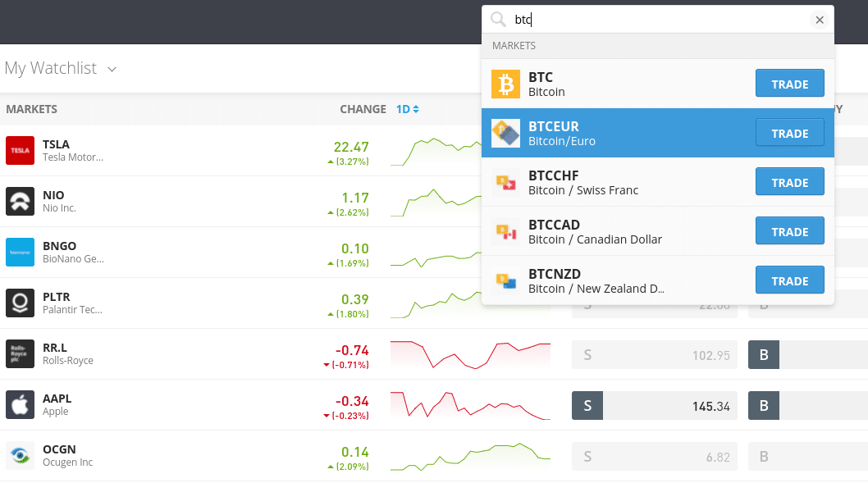Click TSLA change value 22.47

[351, 148]
